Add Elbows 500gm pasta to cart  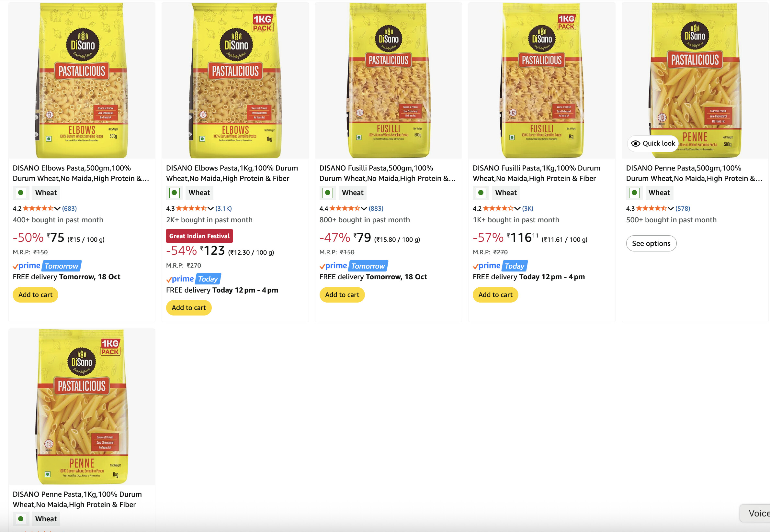click(35, 295)
